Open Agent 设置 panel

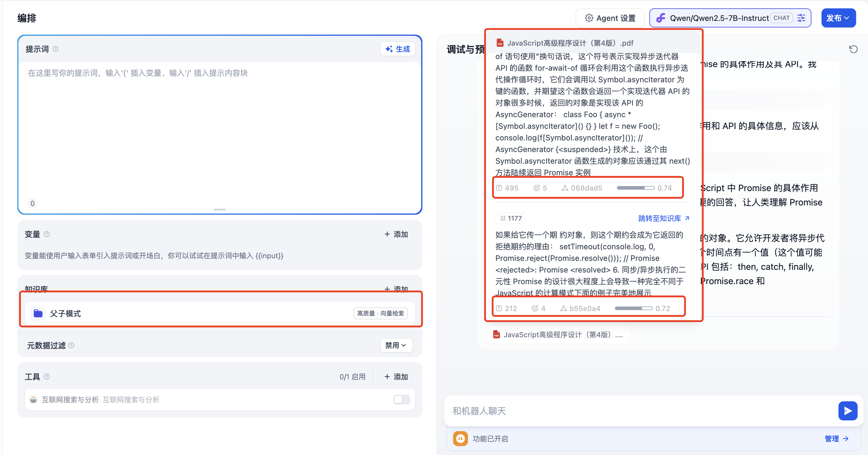click(x=610, y=18)
